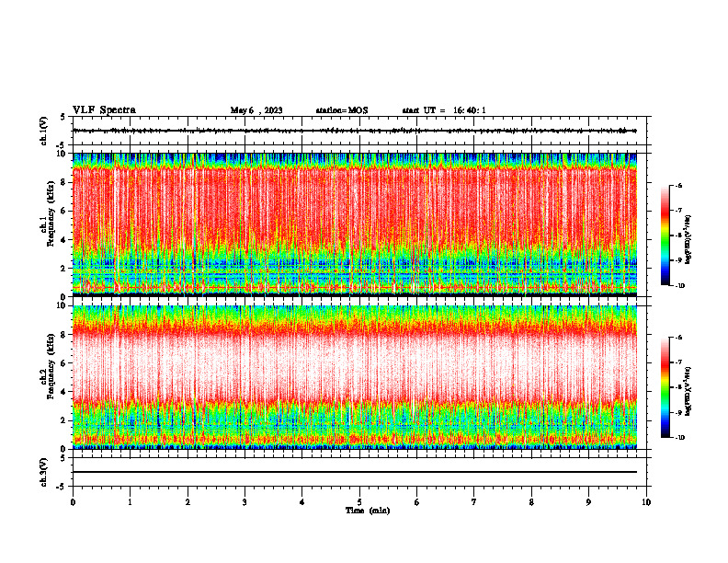Screen dimensions: 728x563
Task: Click the '-7' label on ch.2 color bar
Action: (x=678, y=362)
